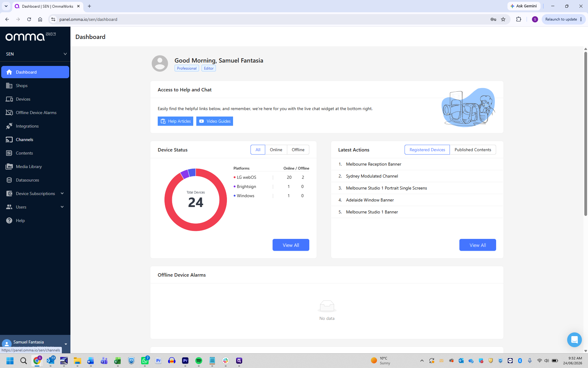This screenshot has width=588, height=368.
Task: Click the Windows platform row
Action: (x=271, y=196)
